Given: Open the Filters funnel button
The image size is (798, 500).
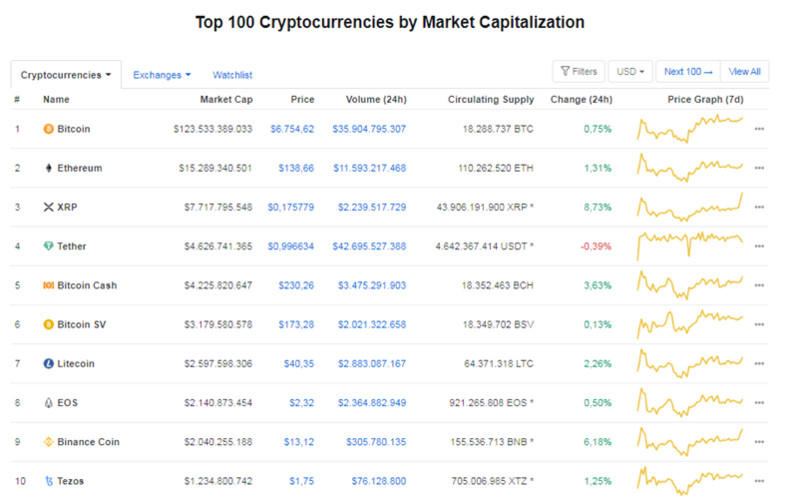Looking at the screenshot, I should click(x=579, y=71).
